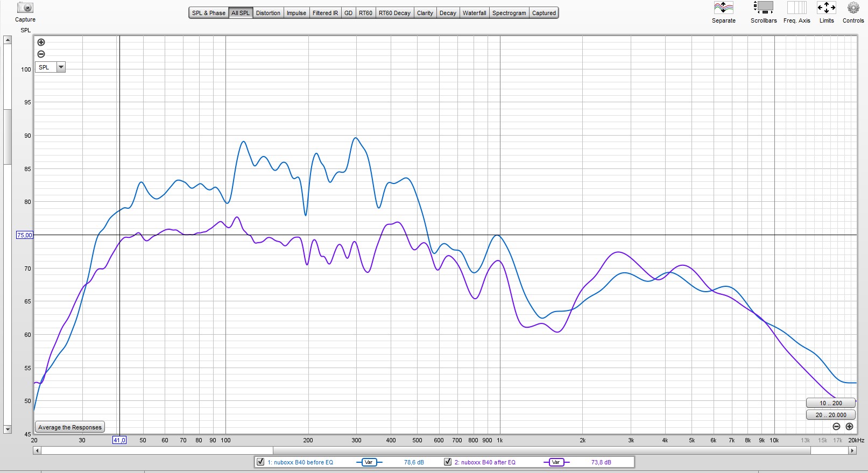
Task: Click the horizontal frequency scrollbar
Action: (x=157, y=450)
